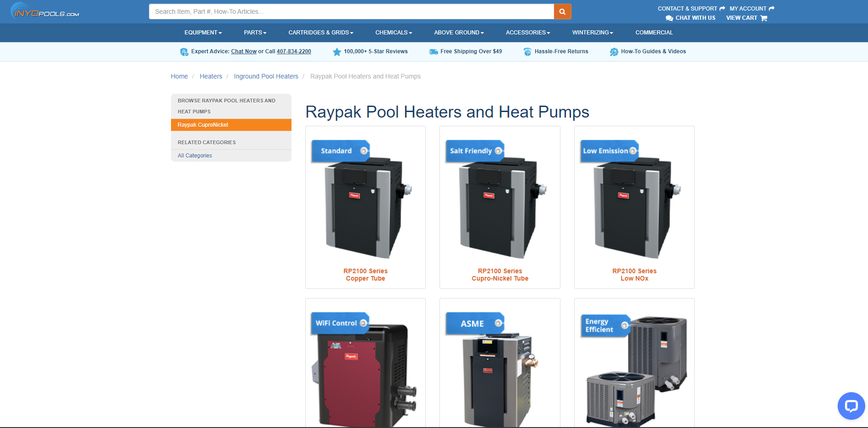Open the PARTS dropdown menu
Viewport: 868px width, 428px height.
pos(255,33)
